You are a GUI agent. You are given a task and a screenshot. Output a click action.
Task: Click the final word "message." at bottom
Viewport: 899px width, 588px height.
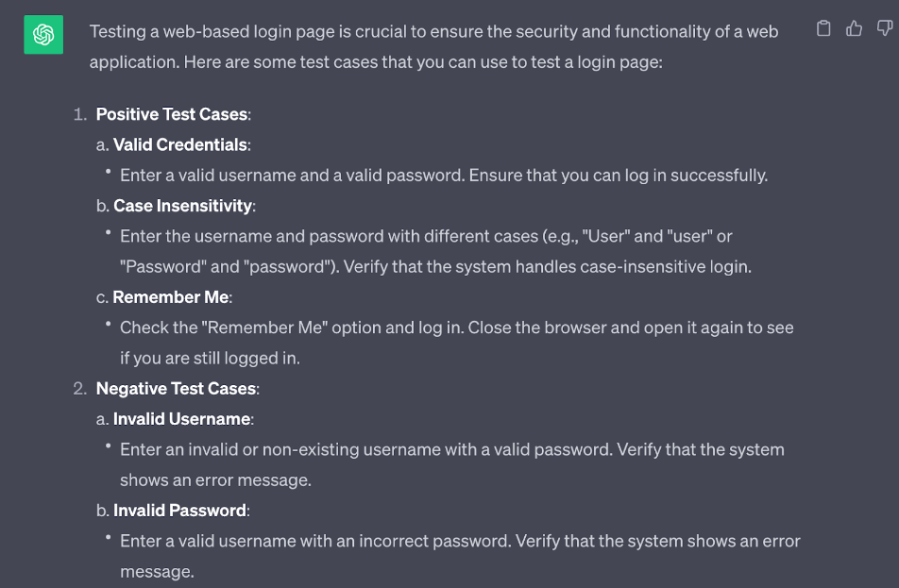tap(157, 571)
